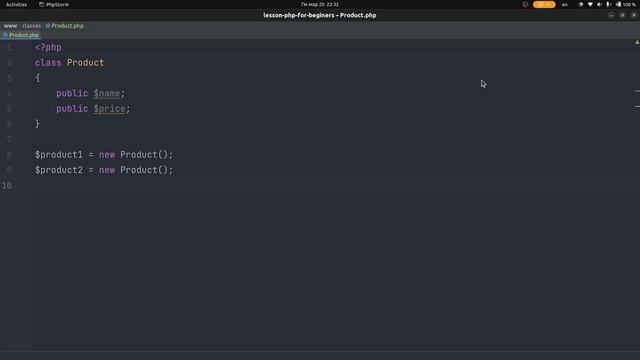This screenshot has height=360, width=640.
Task: Click the 'class' keyword on line 2
Action: [48, 63]
